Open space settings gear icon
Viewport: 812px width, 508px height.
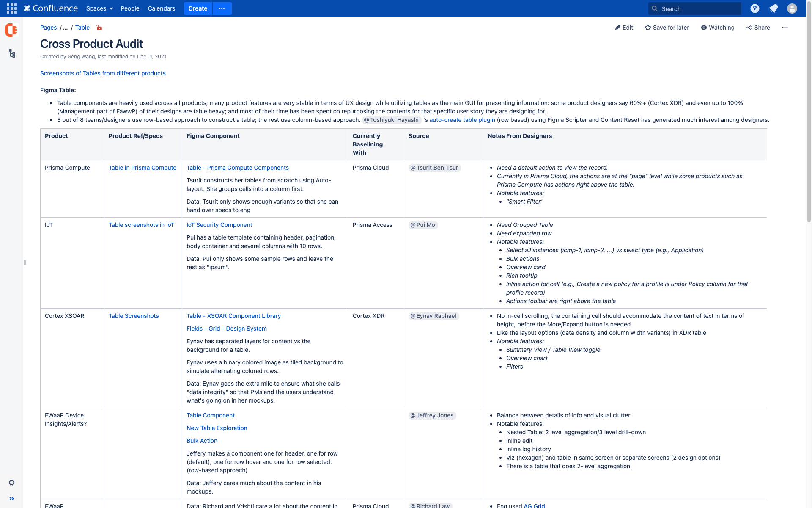(12, 483)
